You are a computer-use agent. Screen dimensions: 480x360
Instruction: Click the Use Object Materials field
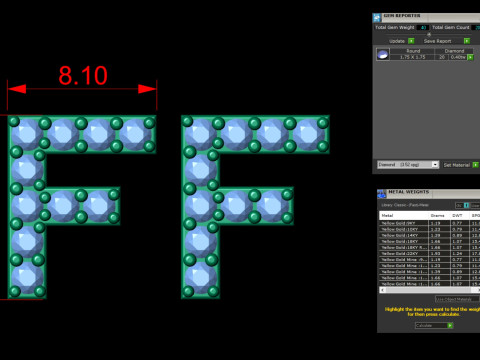point(457,299)
